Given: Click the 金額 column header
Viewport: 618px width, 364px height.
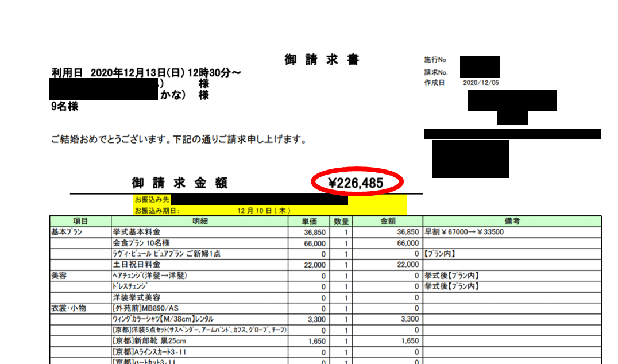Looking at the screenshot, I should click(388, 221).
